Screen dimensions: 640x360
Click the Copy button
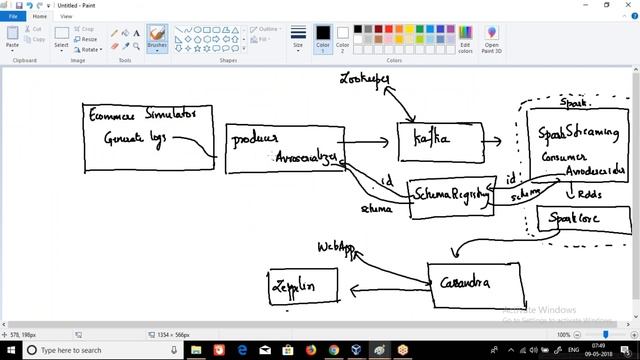(35, 39)
